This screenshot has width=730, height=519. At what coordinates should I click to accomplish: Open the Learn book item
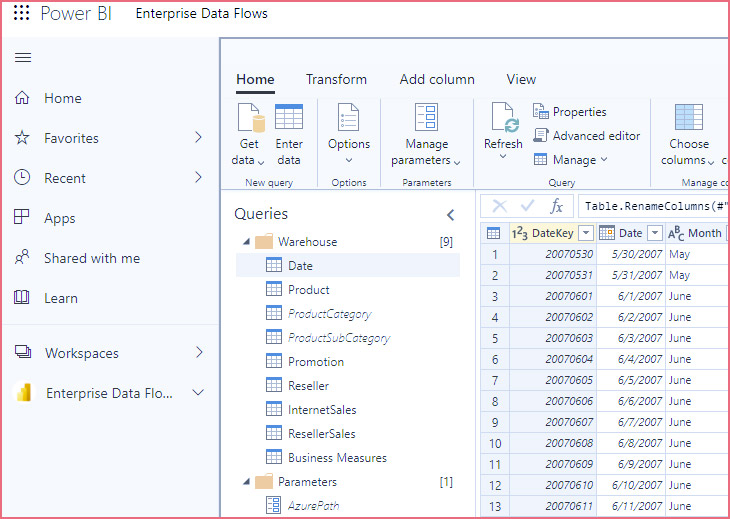point(22,297)
